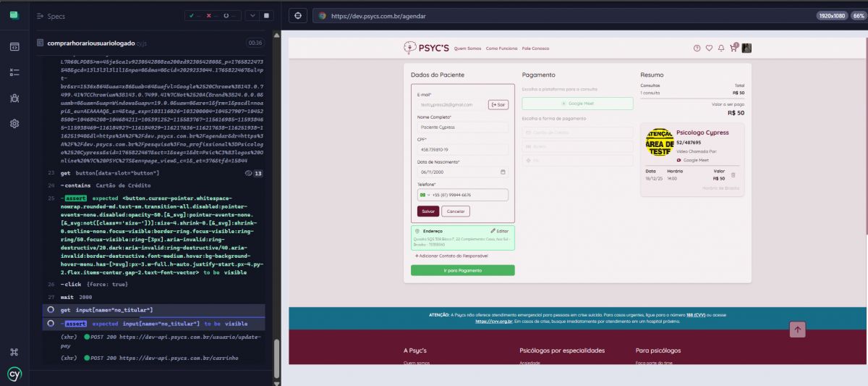Screen dimensions: 868x386
Task: Open the Cypress Debug bug icon
Action: coord(14,98)
